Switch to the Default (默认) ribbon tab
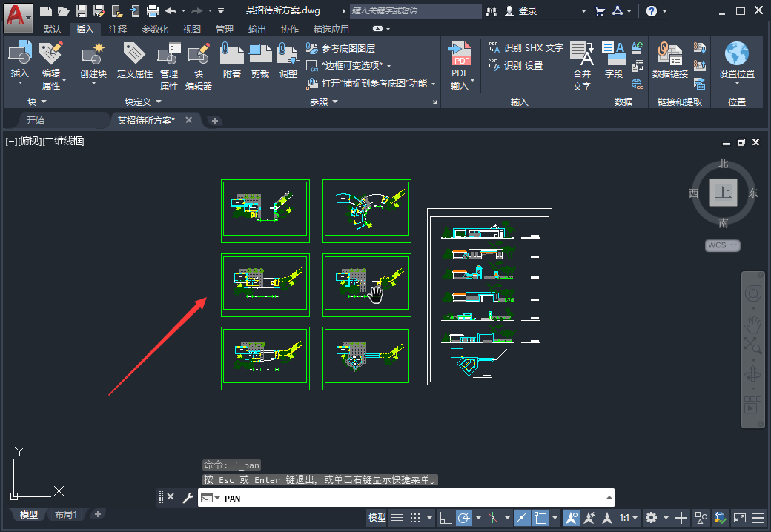This screenshot has height=532, width=771. pyautogui.click(x=53, y=30)
